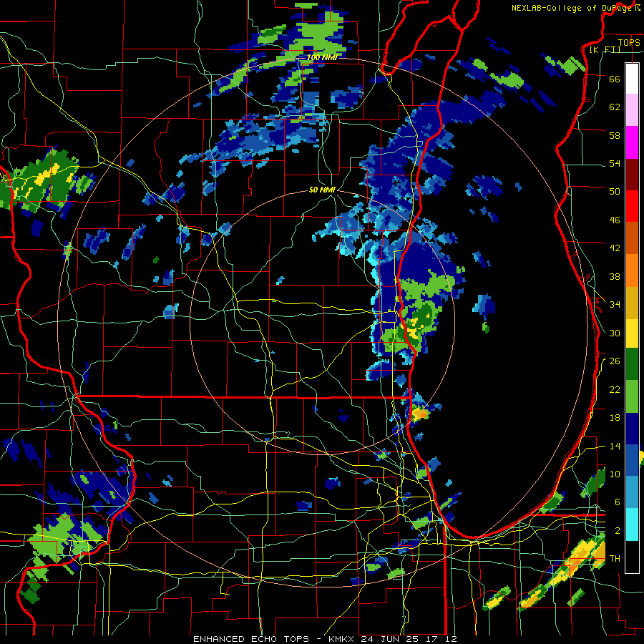Click the 22 value on the scale

pos(615,389)
